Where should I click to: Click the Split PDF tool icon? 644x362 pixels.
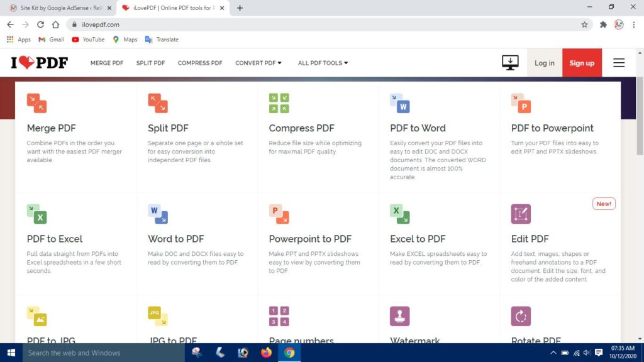158,103
